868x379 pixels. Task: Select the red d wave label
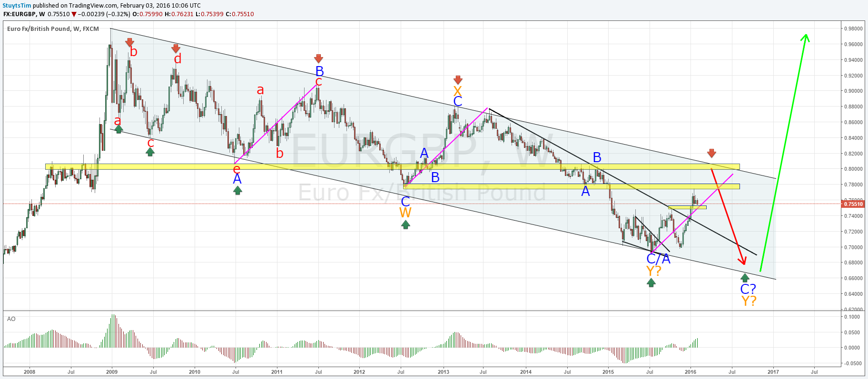click(178, 58)
